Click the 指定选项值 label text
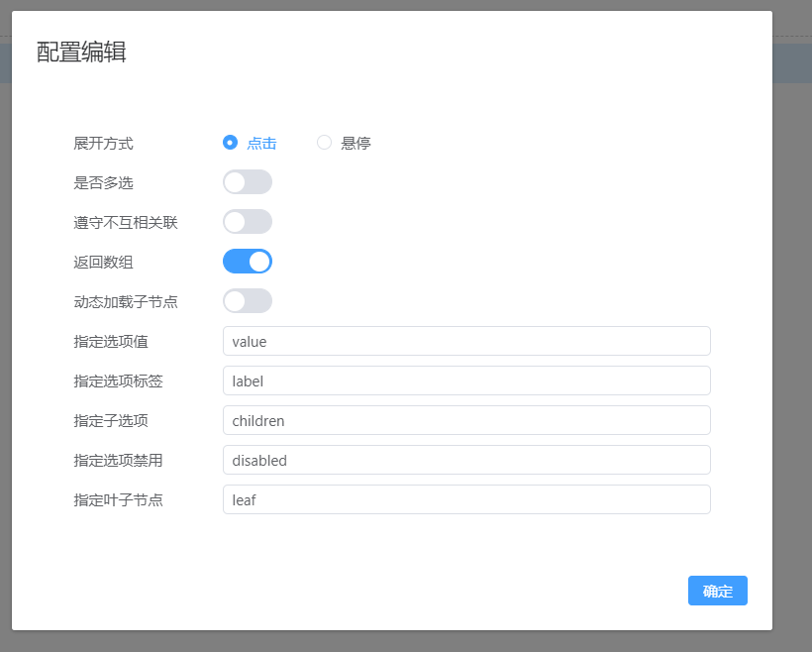The image size is (812, 652). (111, 342)
